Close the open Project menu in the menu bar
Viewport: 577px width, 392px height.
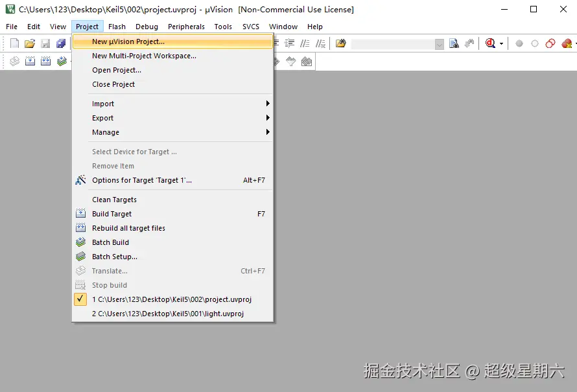[x=88, y=27]
